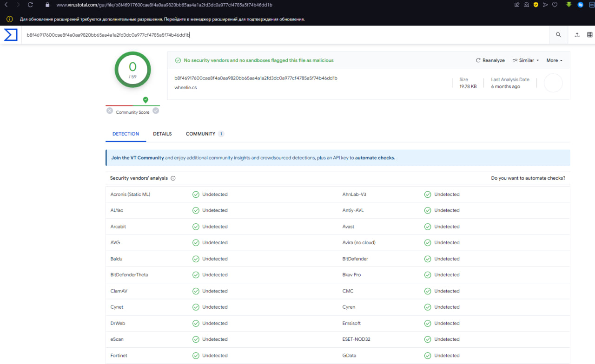Click the Emsisoft vendor name
595x364 pixels.
(x=351, y=323)
